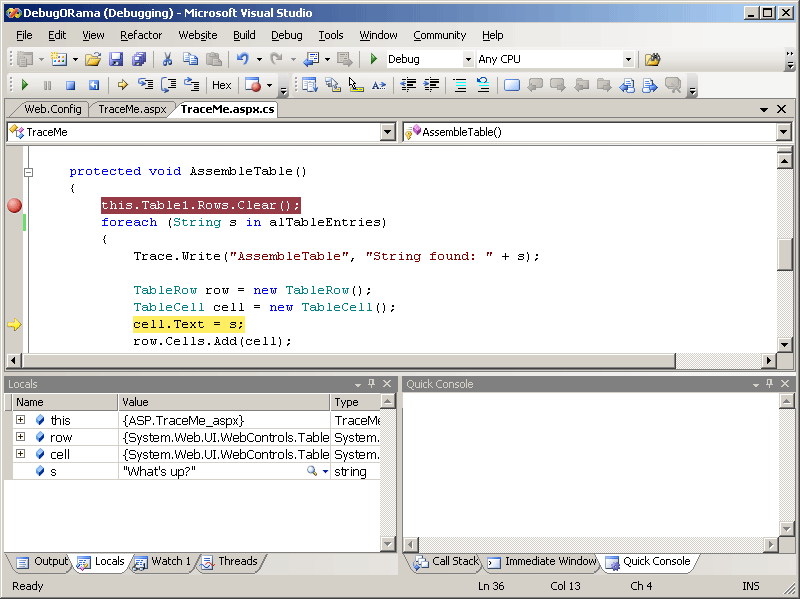
Task: Click the Stop Debugging square button
Action: (x=70, y=86)
